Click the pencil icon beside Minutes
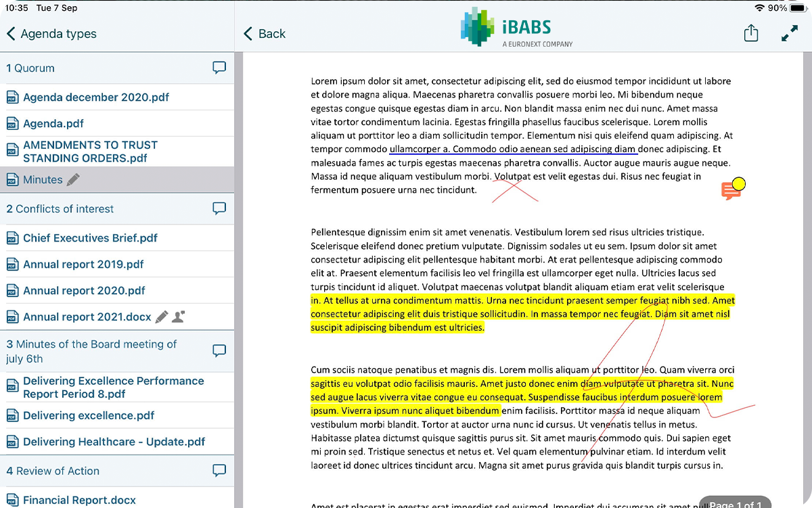The height and width of the screenshot is (508, 812). (x=73, y=179)
